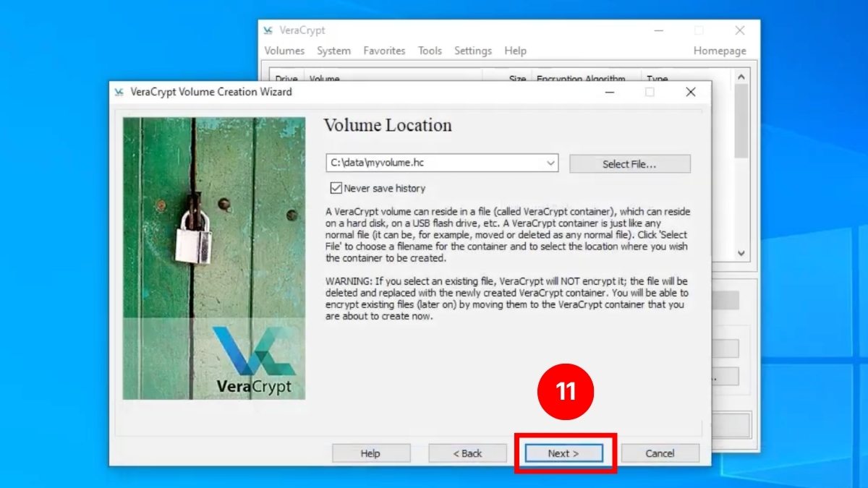Screen dimensions: 868x488
Task: Click the Select File button
Action: point(630,163)
